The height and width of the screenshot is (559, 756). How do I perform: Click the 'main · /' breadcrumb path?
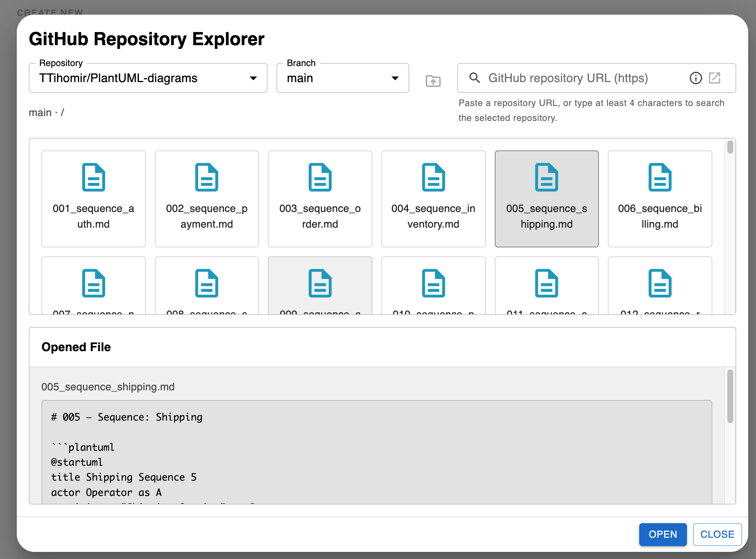[47, 112]
